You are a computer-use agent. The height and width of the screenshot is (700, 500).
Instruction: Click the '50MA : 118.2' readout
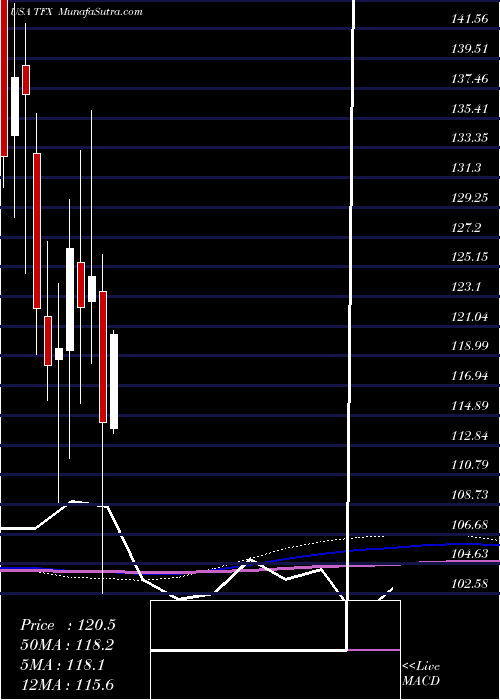pyautogui.click(x=67, y=645)
